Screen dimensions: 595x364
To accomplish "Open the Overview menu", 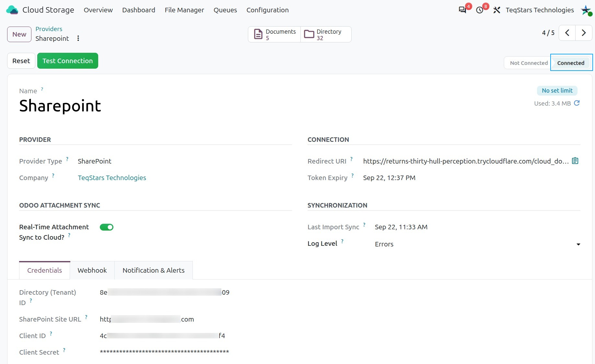I will coord(98,10).
